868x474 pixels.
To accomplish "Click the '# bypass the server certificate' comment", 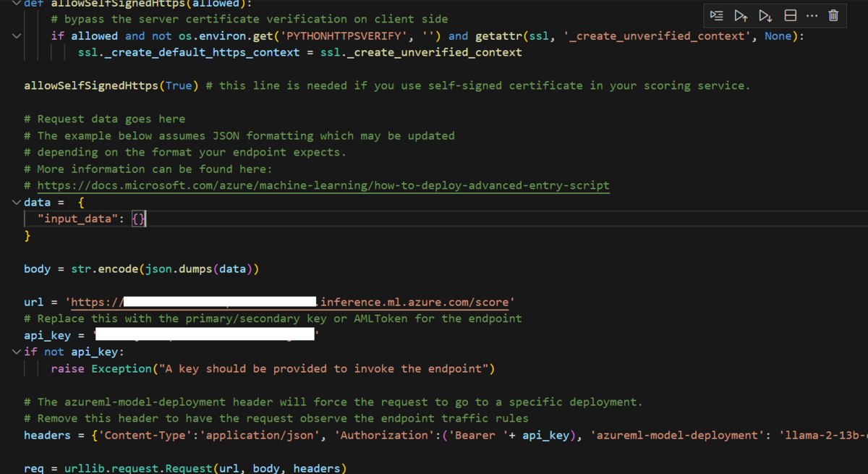I will tap(250, 19).
